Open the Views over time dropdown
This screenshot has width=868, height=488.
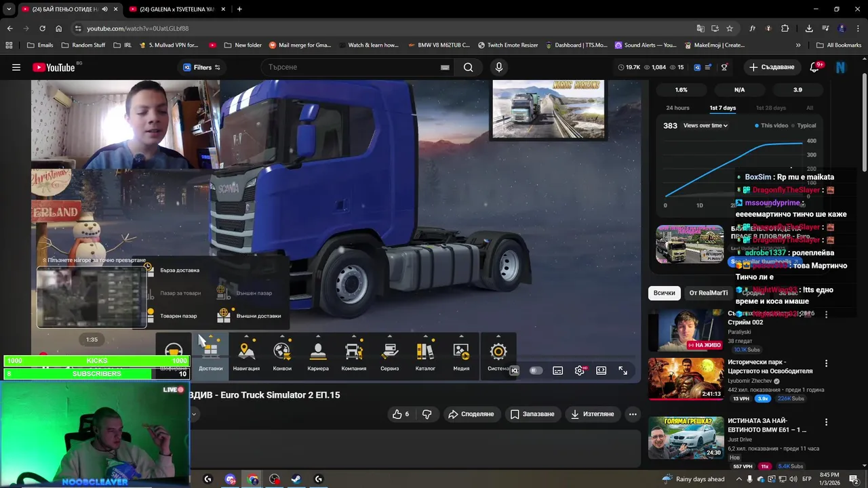point(705,125)
